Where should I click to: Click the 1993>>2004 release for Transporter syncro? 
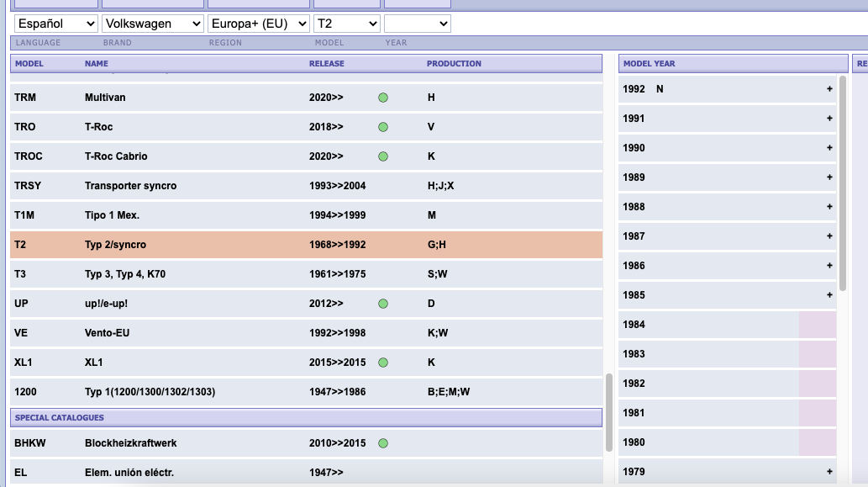(x=337, y=186)
